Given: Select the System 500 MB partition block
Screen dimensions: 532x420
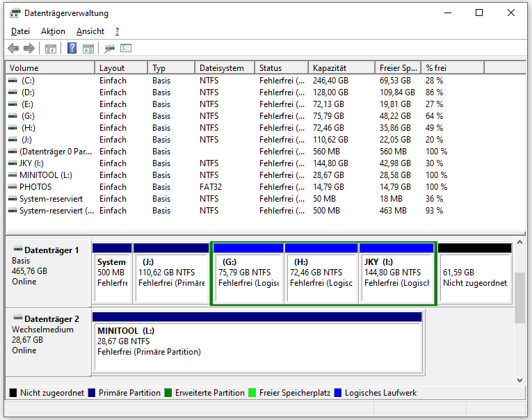Looking at the screenshot, I should coord(112,273).
